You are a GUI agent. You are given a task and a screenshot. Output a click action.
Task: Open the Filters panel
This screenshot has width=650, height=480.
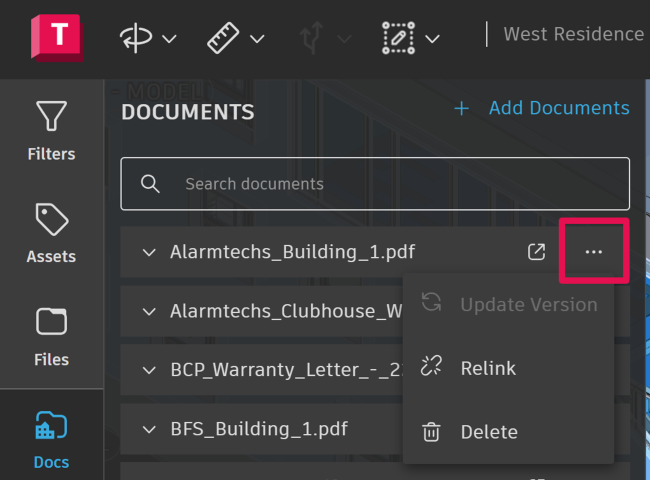pyautogui.click(x=51, y=131)
